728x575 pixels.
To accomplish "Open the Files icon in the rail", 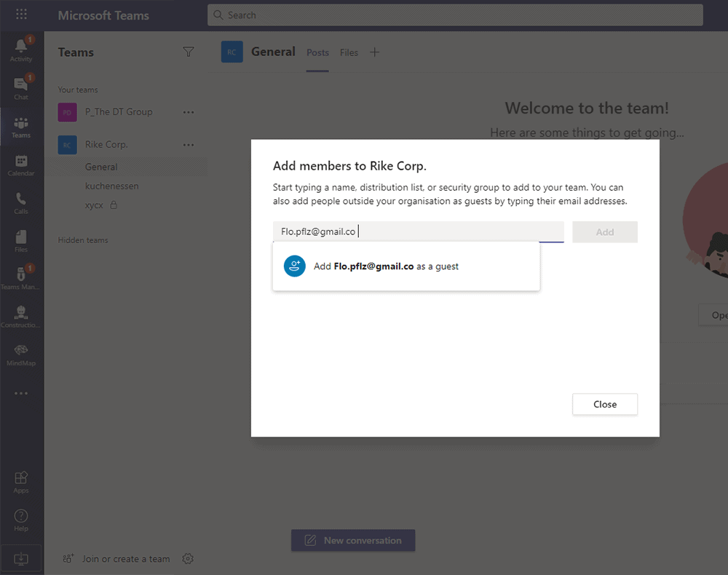I will tap(21, 241).
